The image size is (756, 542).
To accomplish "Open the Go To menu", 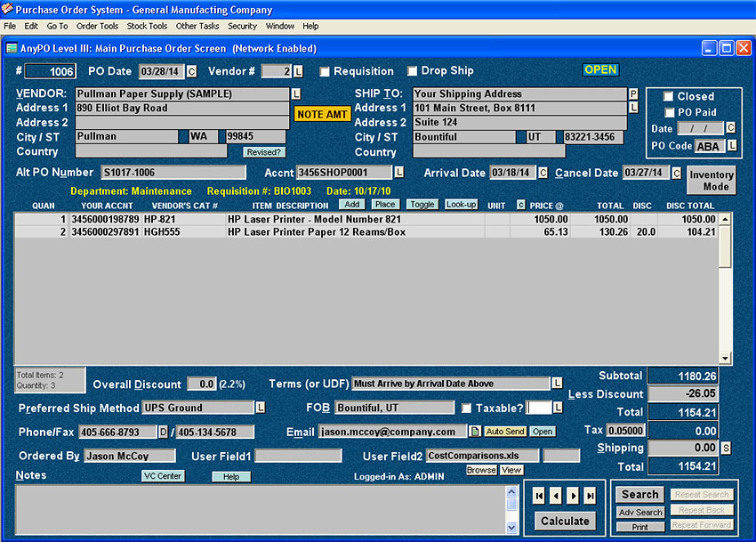I will 57,26.
